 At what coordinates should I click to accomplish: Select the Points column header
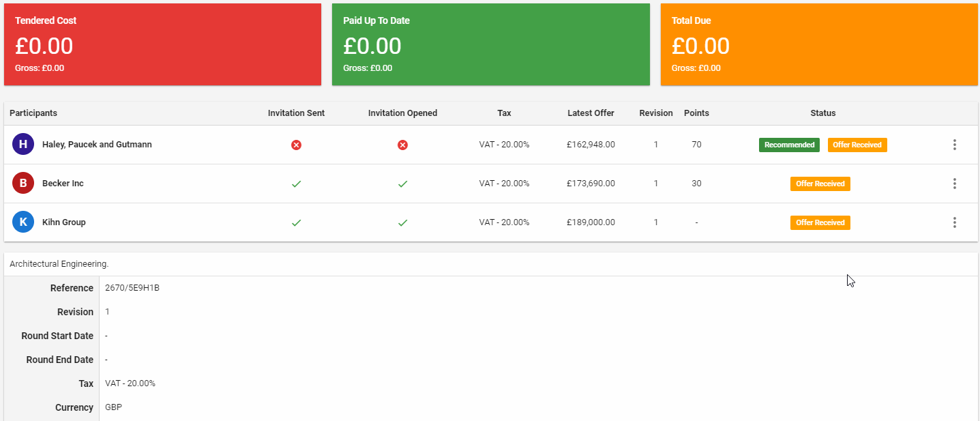coord(696,113)
